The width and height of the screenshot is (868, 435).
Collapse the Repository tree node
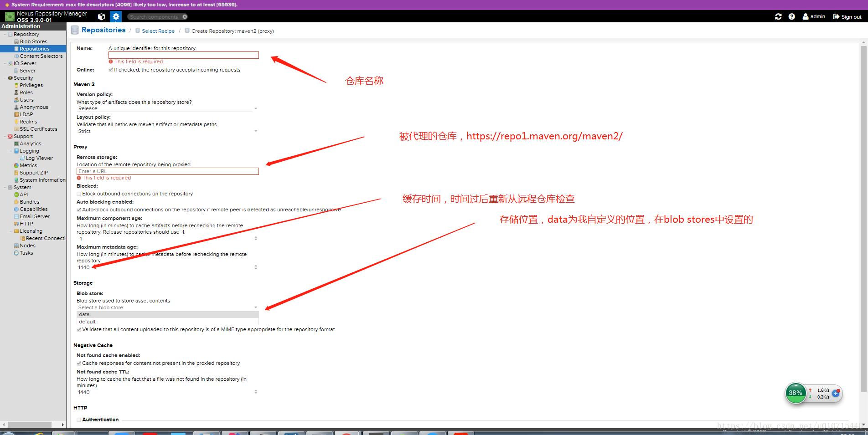pos(5,34)
